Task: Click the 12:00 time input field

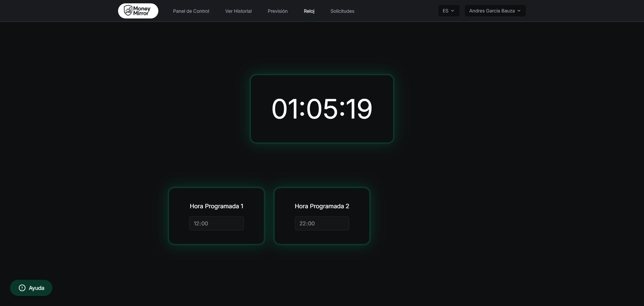Action: 216,223
